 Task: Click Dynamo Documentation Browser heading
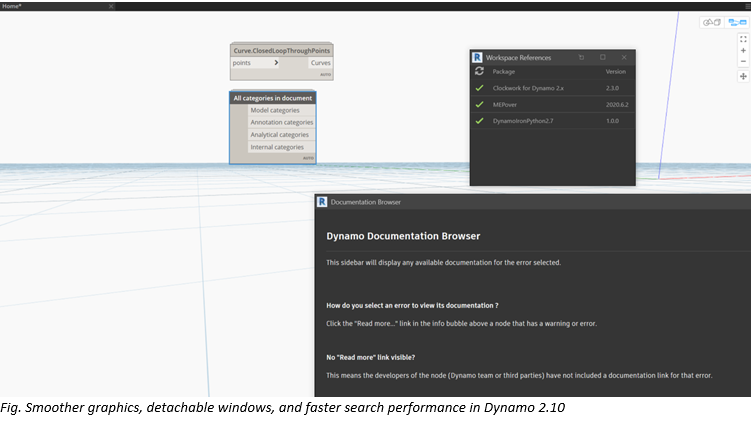point(403,236)
